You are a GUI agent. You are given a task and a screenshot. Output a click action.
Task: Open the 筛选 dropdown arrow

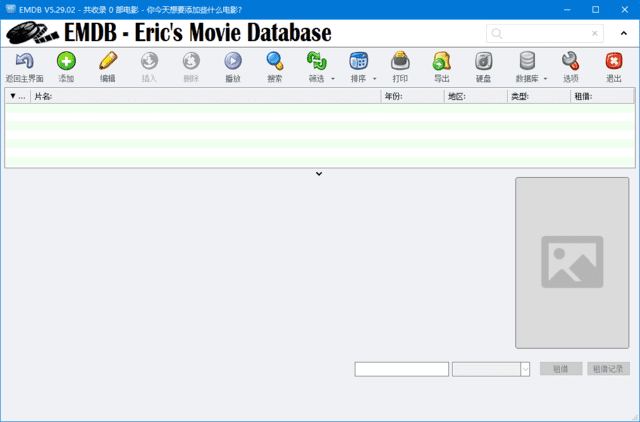(333, 79)
